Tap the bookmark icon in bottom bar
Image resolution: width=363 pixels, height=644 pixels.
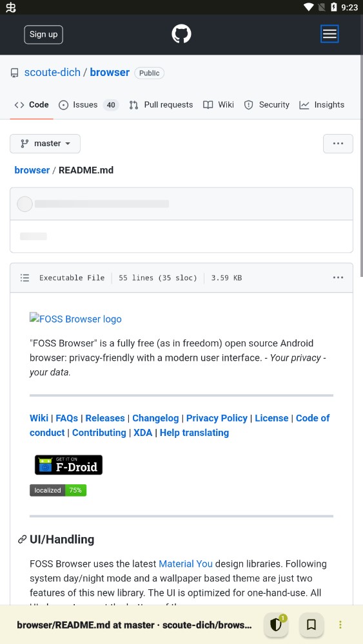[311, 625]
